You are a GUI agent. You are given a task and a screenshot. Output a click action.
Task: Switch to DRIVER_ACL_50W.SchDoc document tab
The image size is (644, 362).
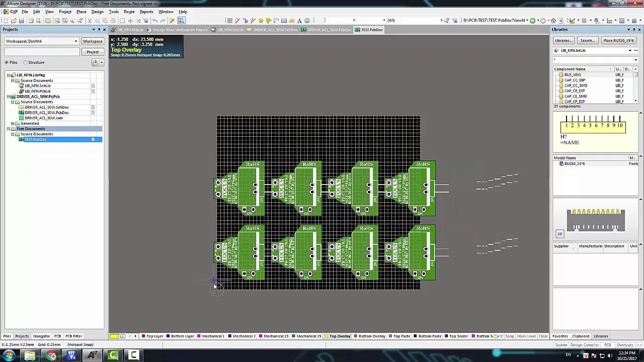click(x=272, y=30)
